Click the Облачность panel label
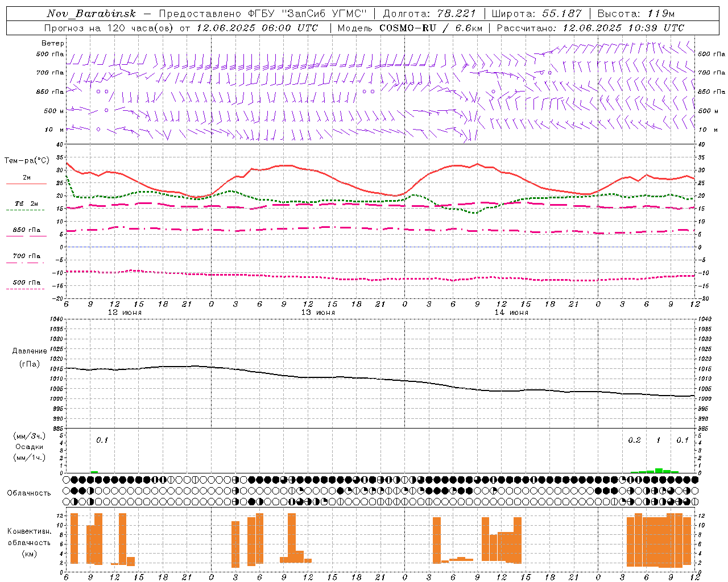 click(29, 493)
